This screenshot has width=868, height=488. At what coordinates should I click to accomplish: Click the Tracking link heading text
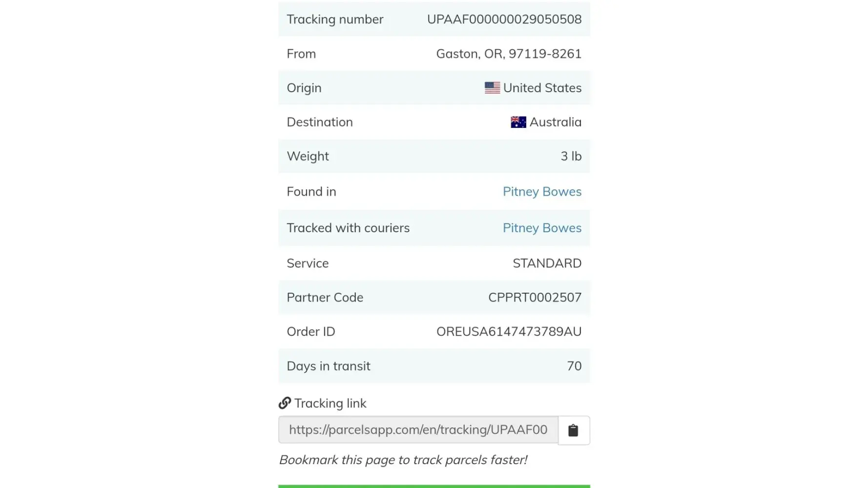point(330,404)
